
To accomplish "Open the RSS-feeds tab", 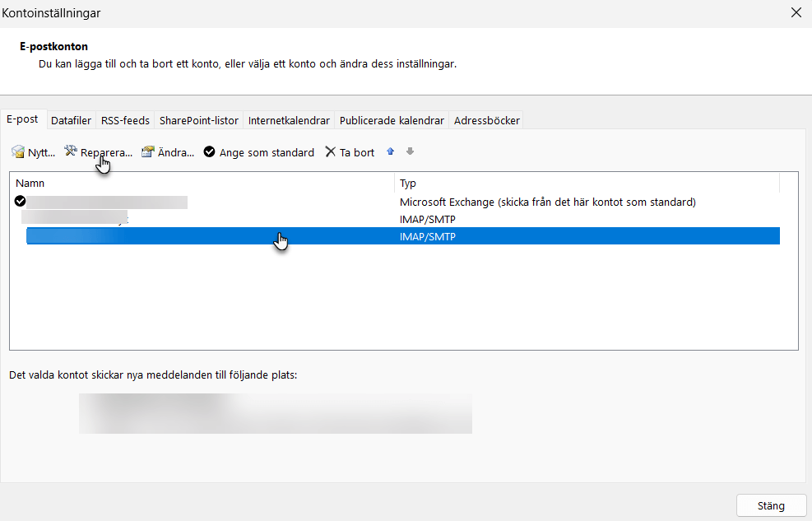I will [125, 120].
